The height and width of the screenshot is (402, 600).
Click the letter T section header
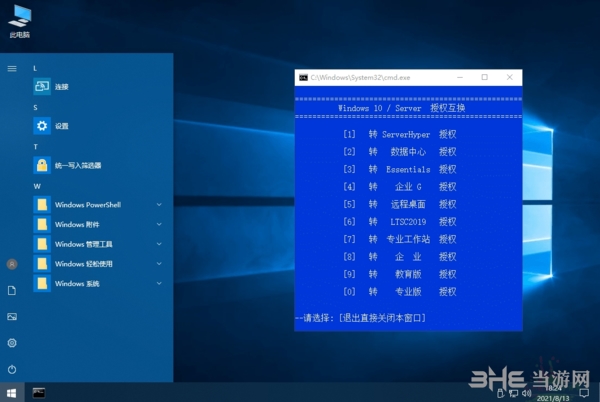click(35, 147)
